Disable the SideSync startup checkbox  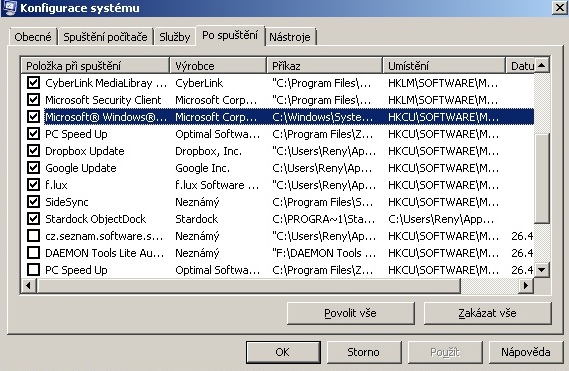tap(33, 201)
